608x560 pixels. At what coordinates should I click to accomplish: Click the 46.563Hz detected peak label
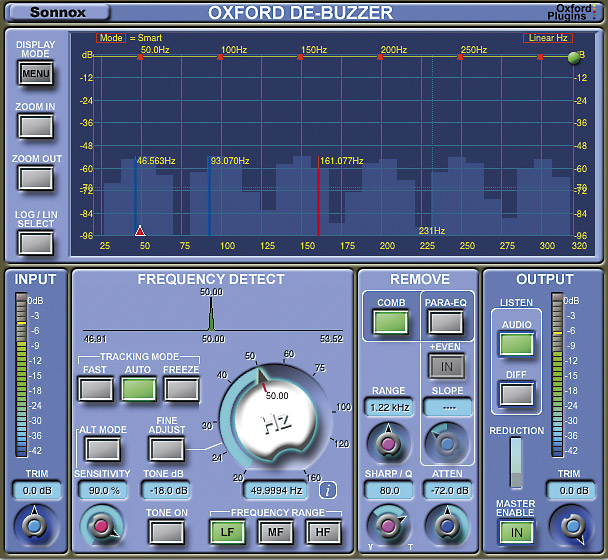tap(156, 161)
